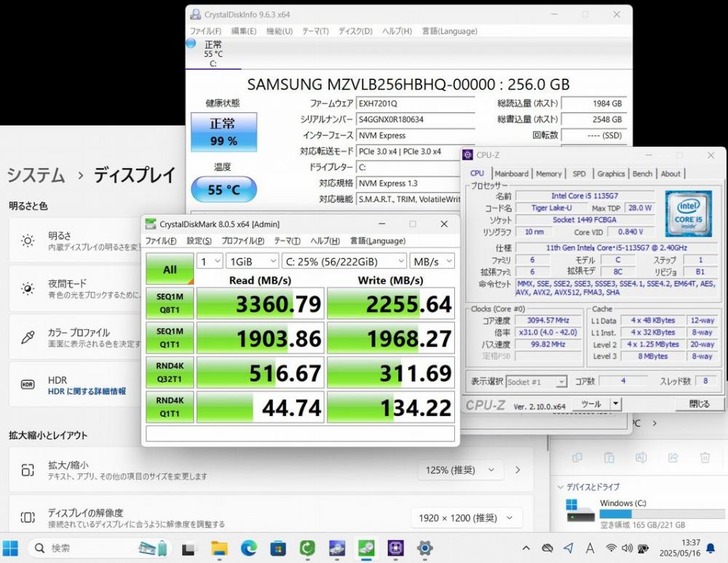Switch to CPU-Z Memory tab
This screenshot has height=563, width=728.
(549, 174)
